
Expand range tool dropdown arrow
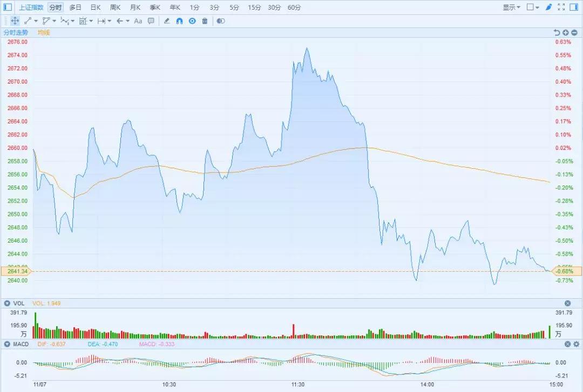109,21
